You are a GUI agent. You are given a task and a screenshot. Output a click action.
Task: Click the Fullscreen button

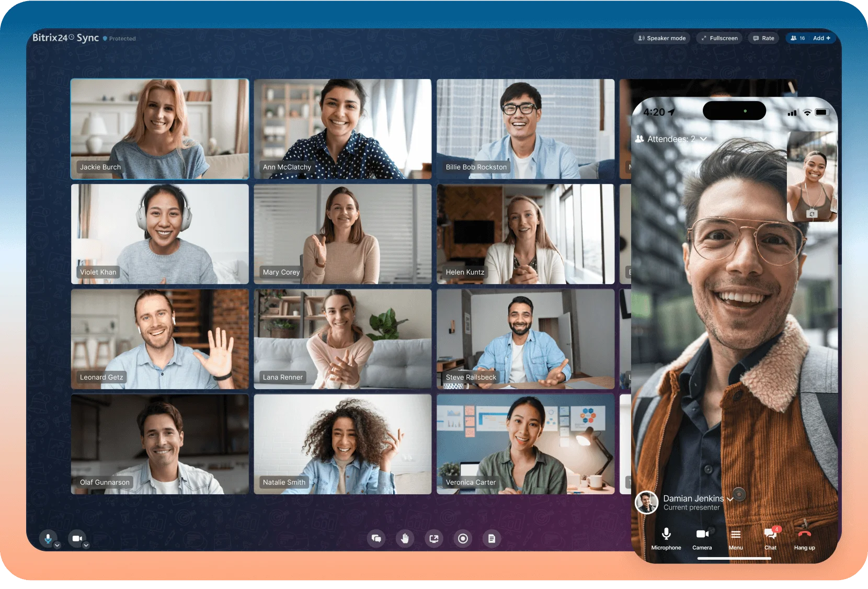[x=719, y=38]
